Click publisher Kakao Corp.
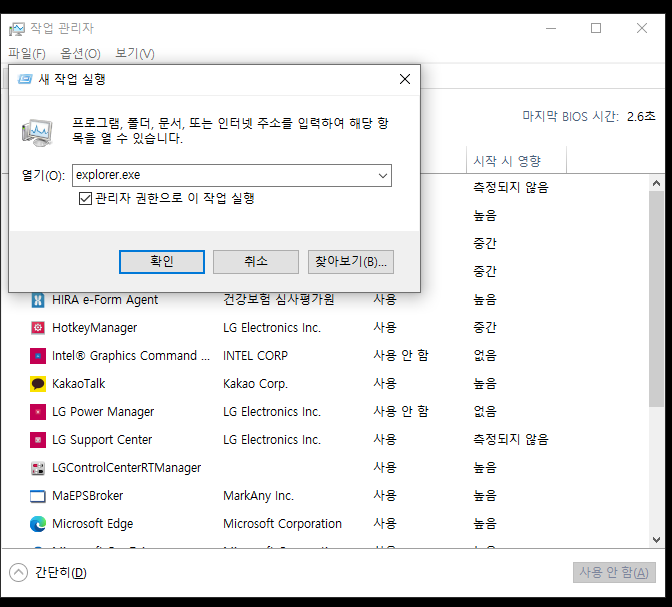Image resolution: width=672 pixels, height=607 pixels. pos(255,384)
